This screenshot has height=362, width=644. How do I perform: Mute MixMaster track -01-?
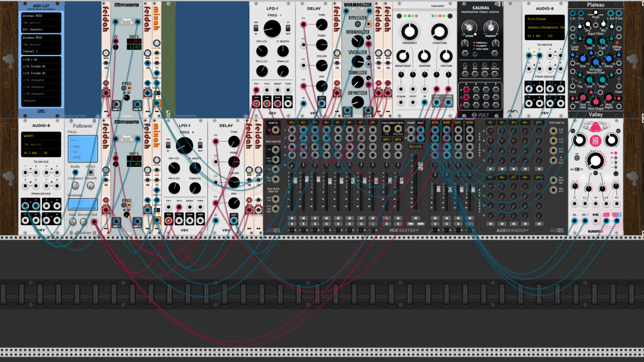point(292,218)
